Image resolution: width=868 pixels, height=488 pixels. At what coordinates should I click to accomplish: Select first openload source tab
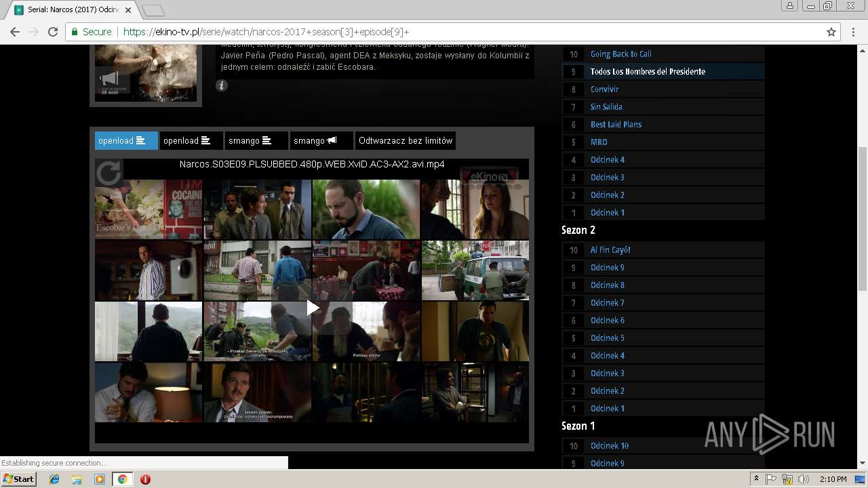pos(126,140)
